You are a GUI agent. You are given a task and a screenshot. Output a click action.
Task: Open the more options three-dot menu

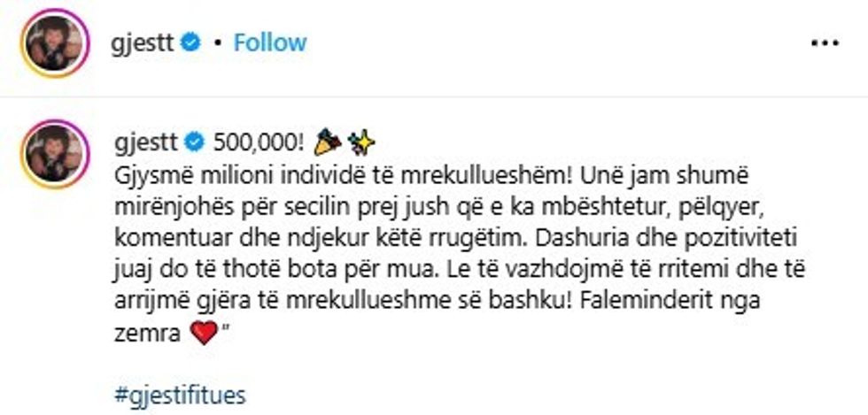click(825, 42)
